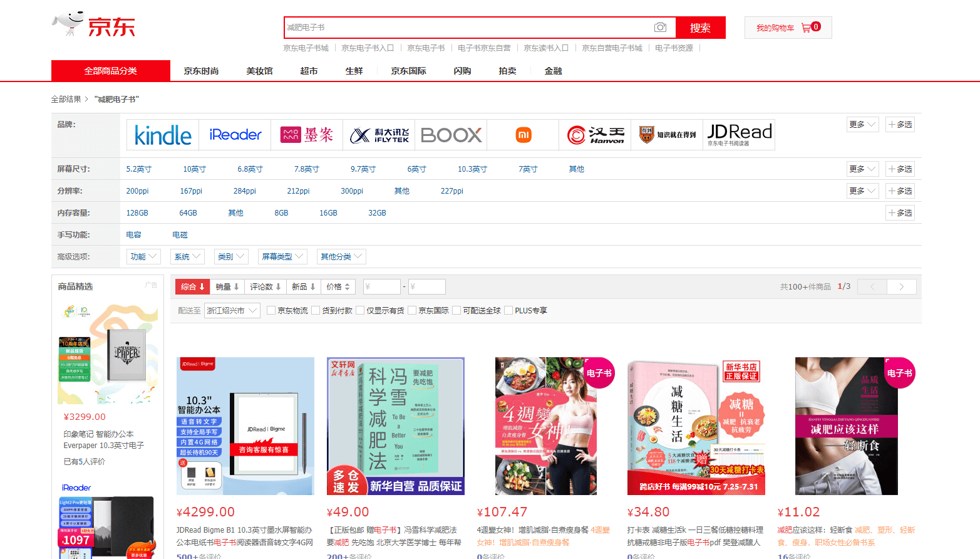Go to 生鲜 nav item
This screenshot has width=980, height=559.
tap(354, 71)
